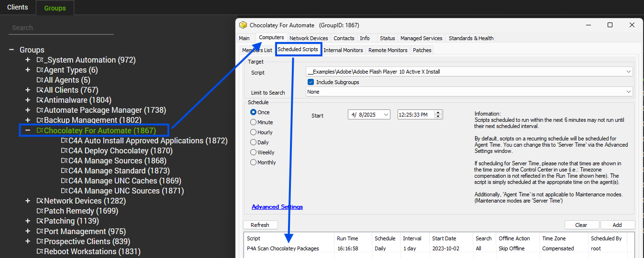The image size is (644, 258).
Task: Open the Contacts tab
Action: (344, 38)
